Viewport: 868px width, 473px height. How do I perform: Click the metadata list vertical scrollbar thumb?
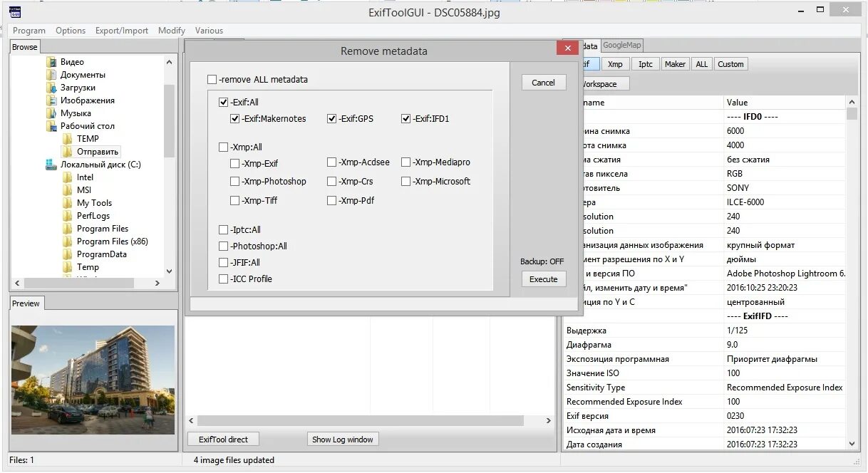pyautogui.click(x=852, y=113)
